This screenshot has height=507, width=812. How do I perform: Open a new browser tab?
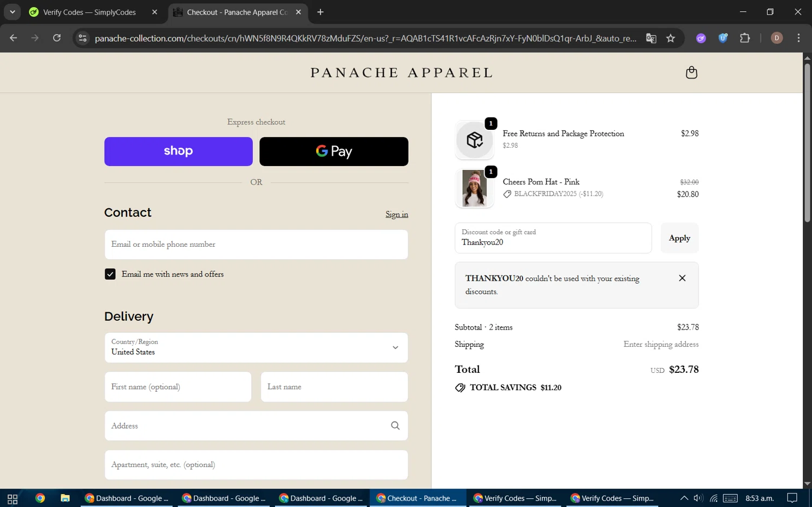click(x=320, y=12)
